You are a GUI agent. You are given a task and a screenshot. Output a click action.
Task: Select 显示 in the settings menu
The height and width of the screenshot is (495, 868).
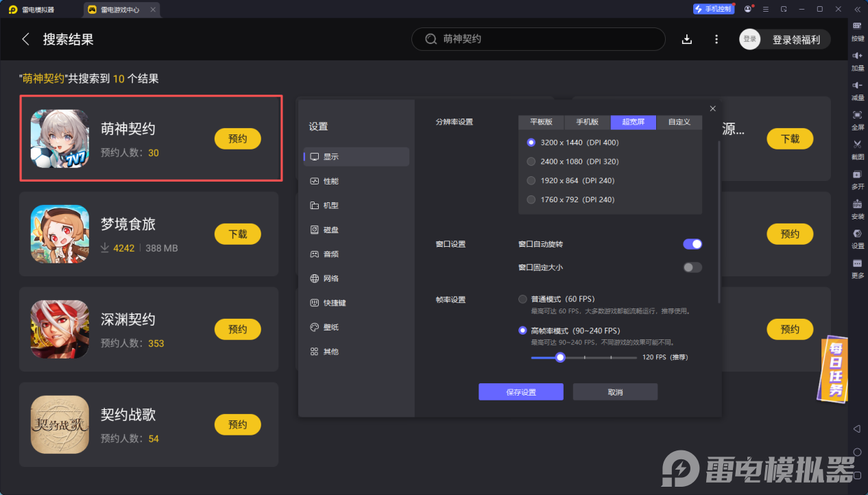click(x=357, y=157)
